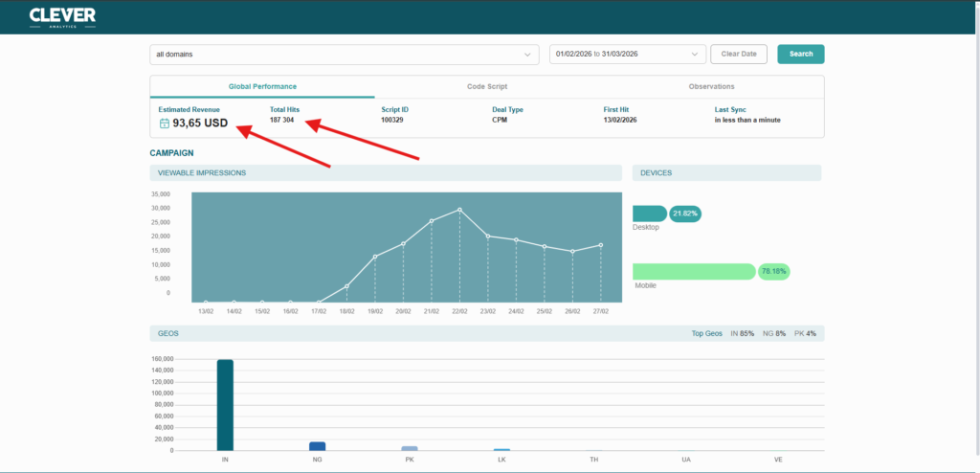This screenshot has width=980, height=473.
Task: Click the IN bar in Geos chart
Action: pyautogui.click(x=225, y=405)
